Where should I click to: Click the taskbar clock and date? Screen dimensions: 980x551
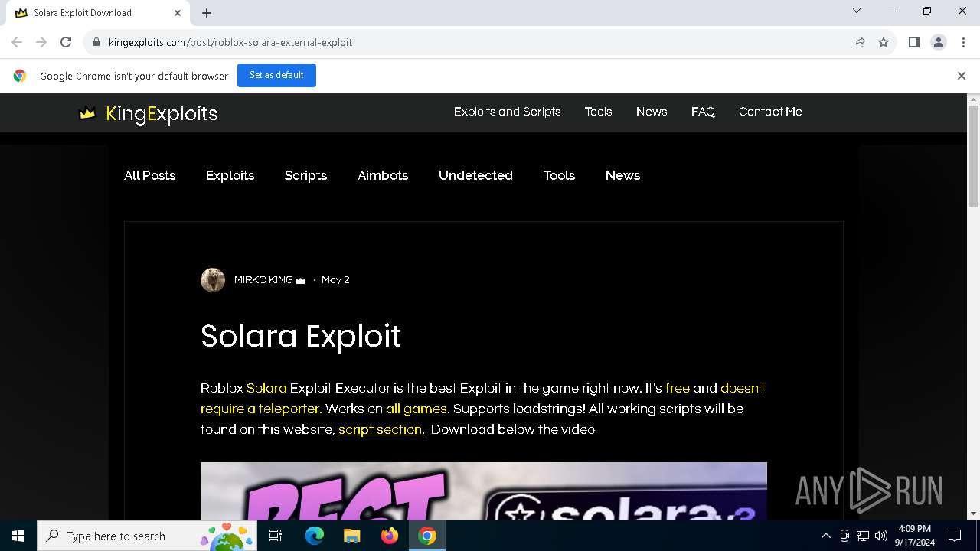[915, 536]
